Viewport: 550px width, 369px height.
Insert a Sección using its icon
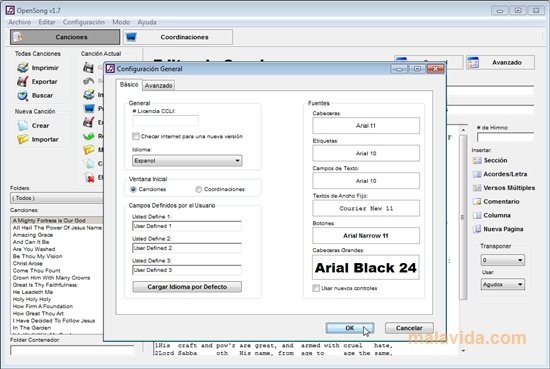coord(477,160)
